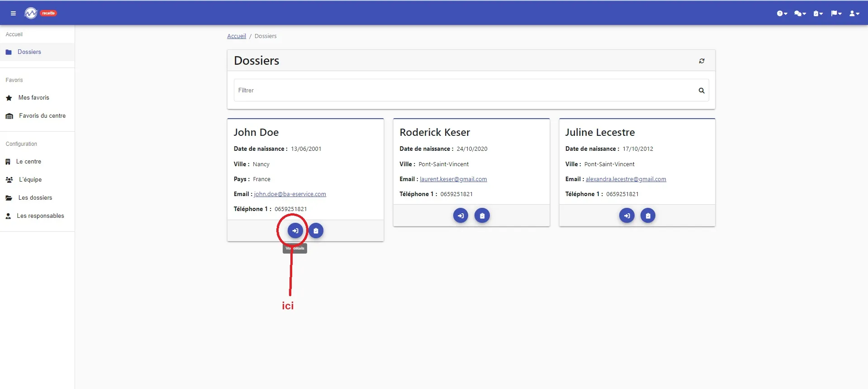Open the user account dropdown
This screenshot has height=389, width=868.
pos(854,14)
